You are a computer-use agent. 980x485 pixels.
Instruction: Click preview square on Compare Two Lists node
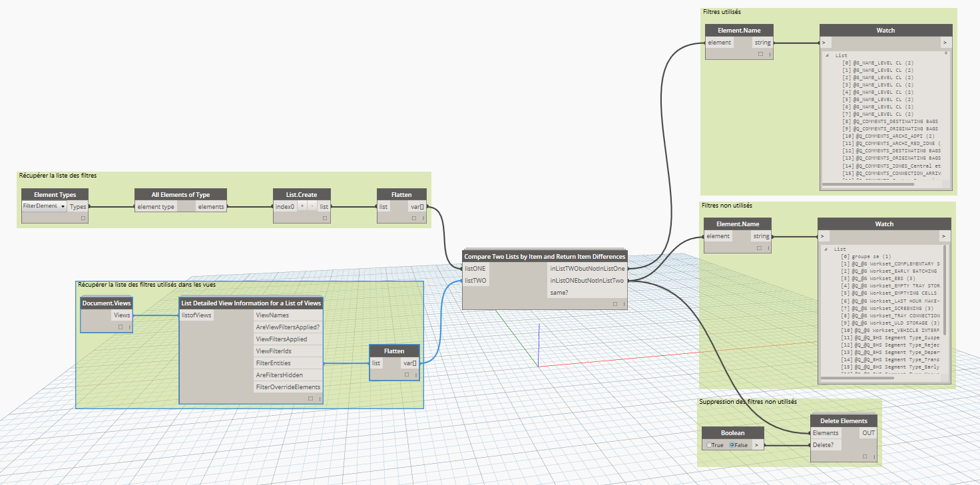click(x=614, y=304)
